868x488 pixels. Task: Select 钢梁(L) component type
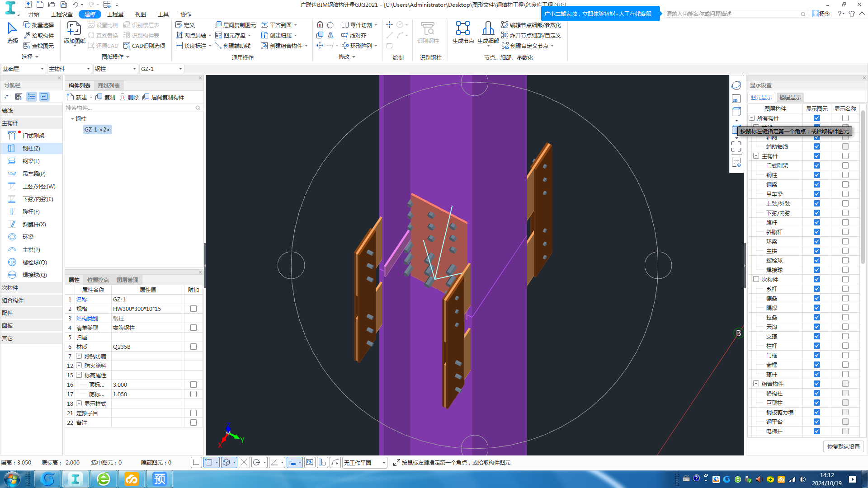point(31,161)
